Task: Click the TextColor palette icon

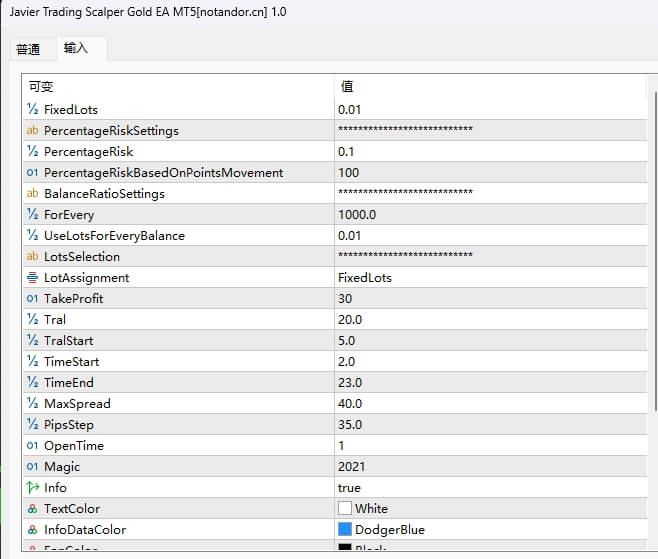Action: (x=33, y=508)
